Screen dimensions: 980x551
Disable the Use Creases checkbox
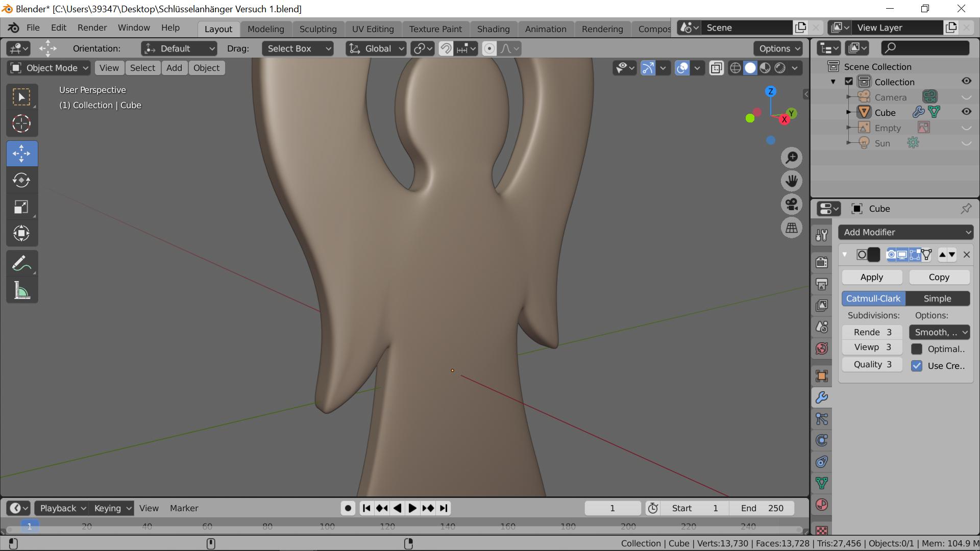[x=917, y=366]
